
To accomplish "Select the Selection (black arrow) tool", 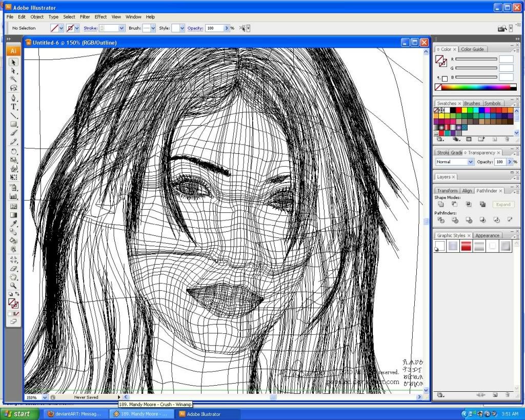I will (x=13, y=62).
